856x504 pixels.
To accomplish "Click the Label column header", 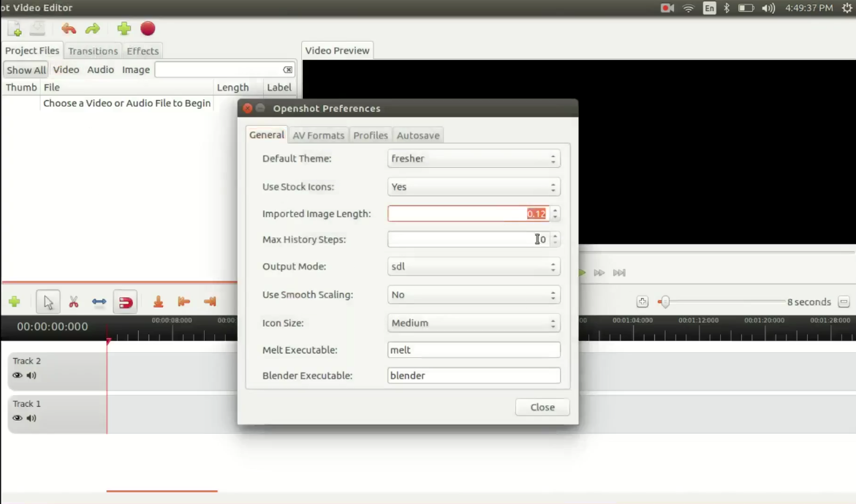I will pyautogui.click(x=279, y=87).
